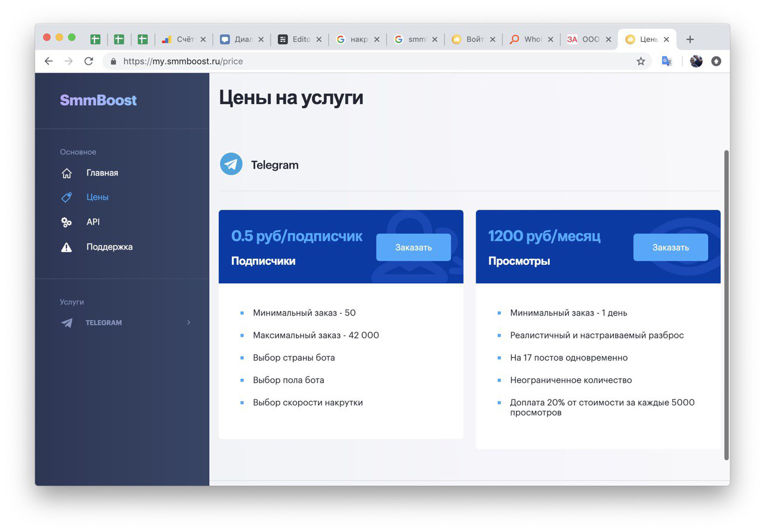Open the Главная page from sidebar
Viewport: 765px width, 532px height.
coord(102,173)
